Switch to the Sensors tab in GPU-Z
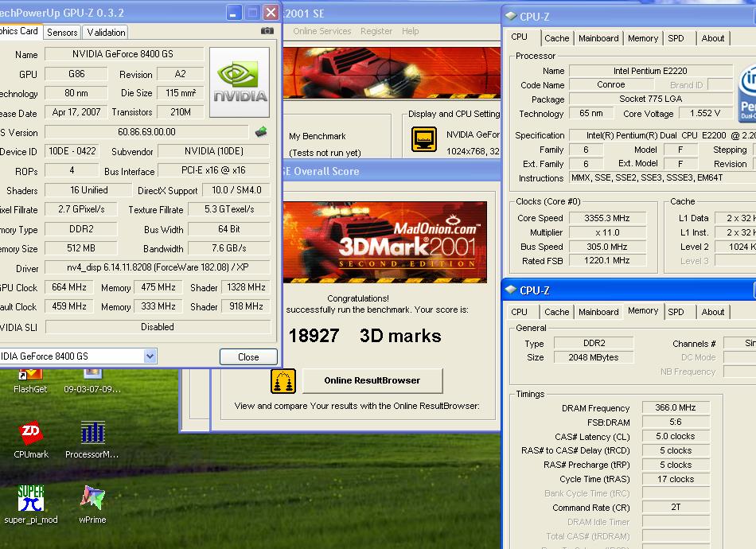This screenshot has height=549, width=756. coord(62,33)
